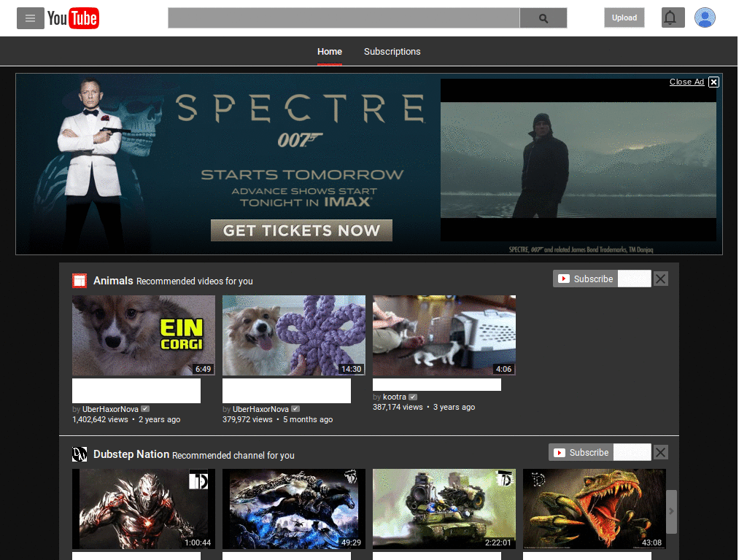
Task: Close the Spectre ad with X icon
Action: tap(713, 82)
